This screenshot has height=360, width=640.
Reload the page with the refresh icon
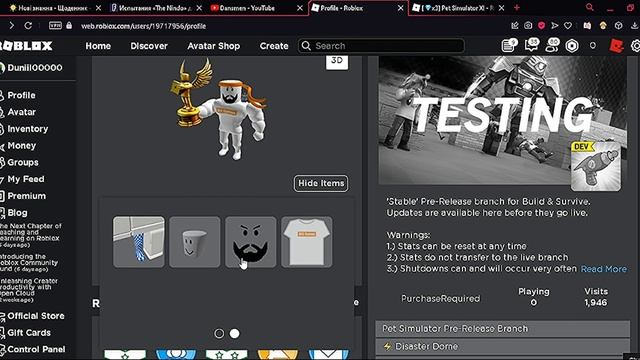pos(28,26)
